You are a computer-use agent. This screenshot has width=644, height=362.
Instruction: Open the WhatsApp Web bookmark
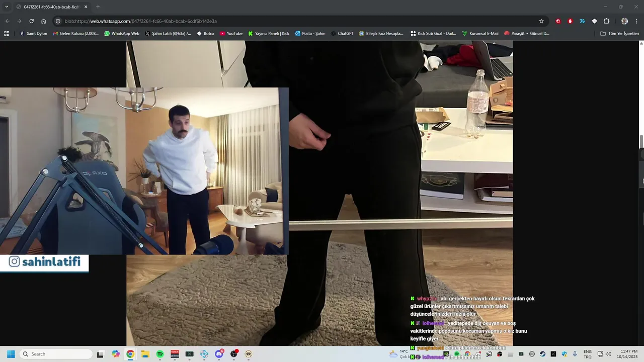point(122,34)
